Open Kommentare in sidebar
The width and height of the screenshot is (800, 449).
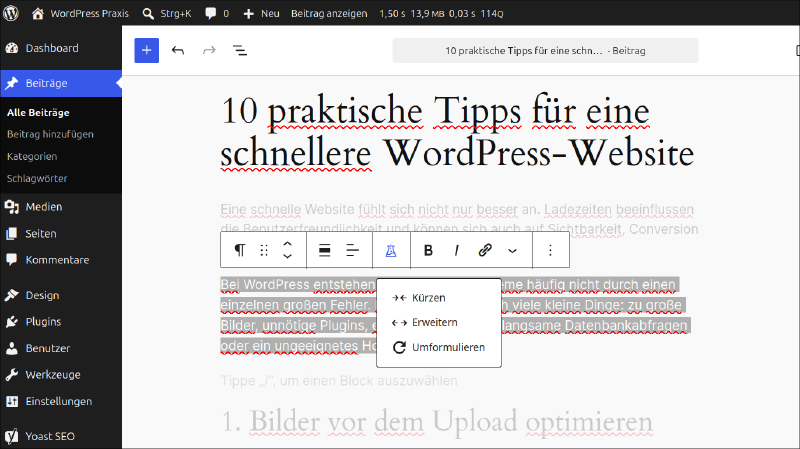[61, 260]
